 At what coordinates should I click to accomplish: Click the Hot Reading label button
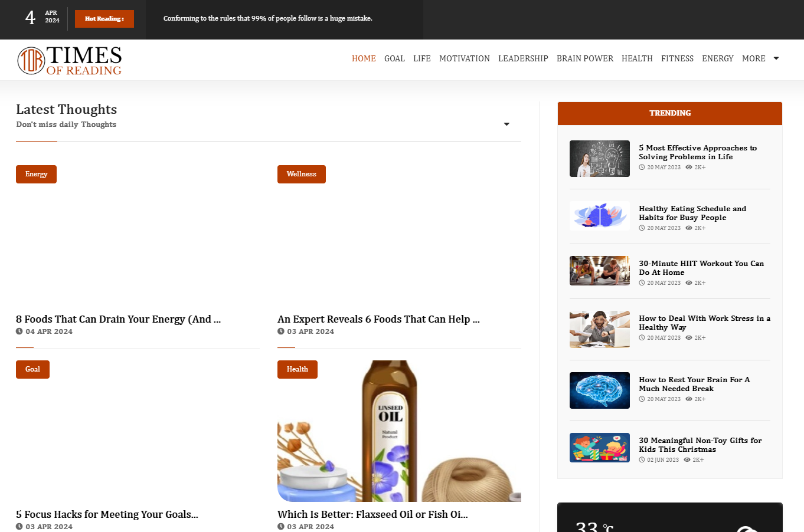(104, 19)
